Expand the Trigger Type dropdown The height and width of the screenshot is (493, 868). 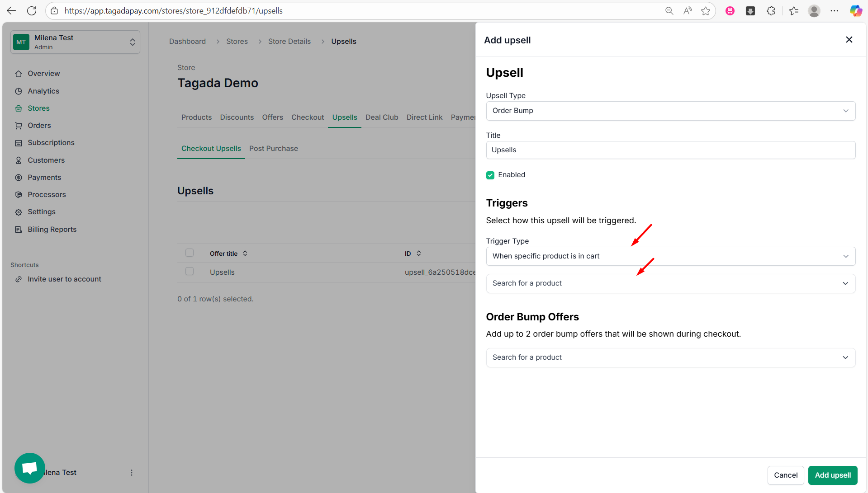[x=670, y=256]
